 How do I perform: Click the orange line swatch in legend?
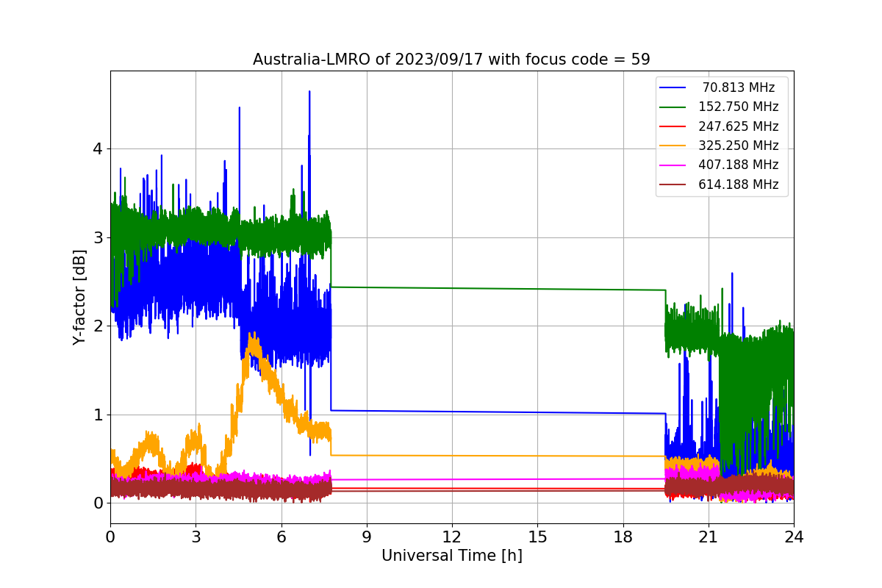(x=674, y=146)
